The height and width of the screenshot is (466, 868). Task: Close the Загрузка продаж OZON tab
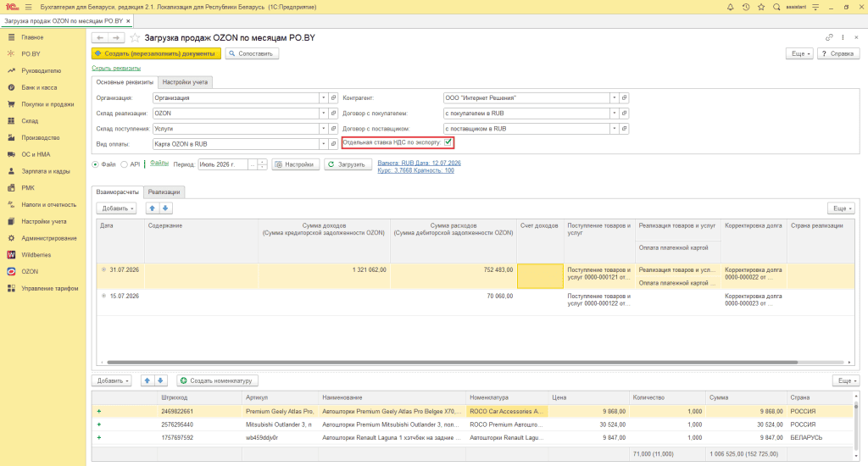click(129, 21)
